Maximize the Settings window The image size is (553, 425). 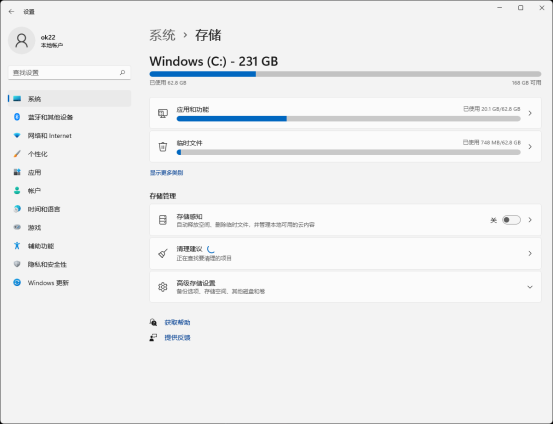[521, 8]
